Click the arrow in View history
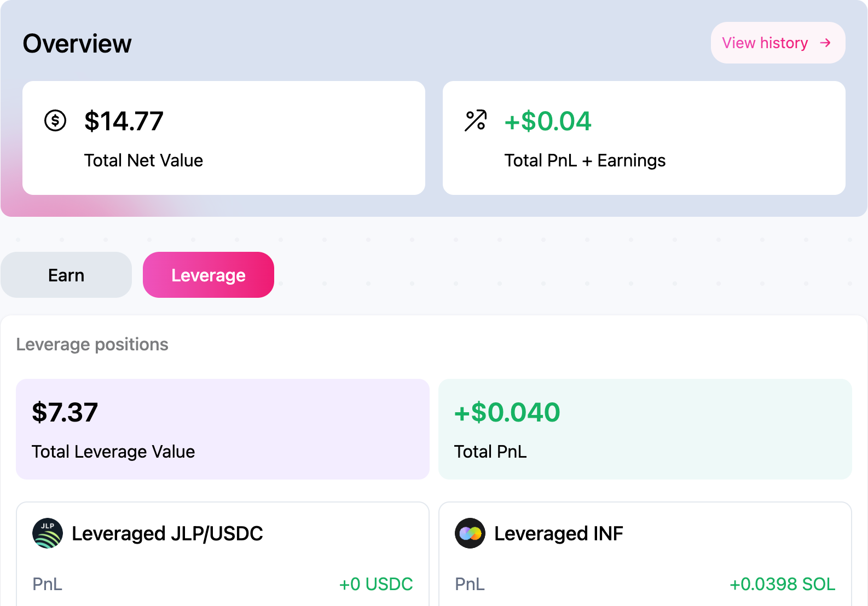The height and width of the screenshot is (606, 868). [x=825, y=43]
